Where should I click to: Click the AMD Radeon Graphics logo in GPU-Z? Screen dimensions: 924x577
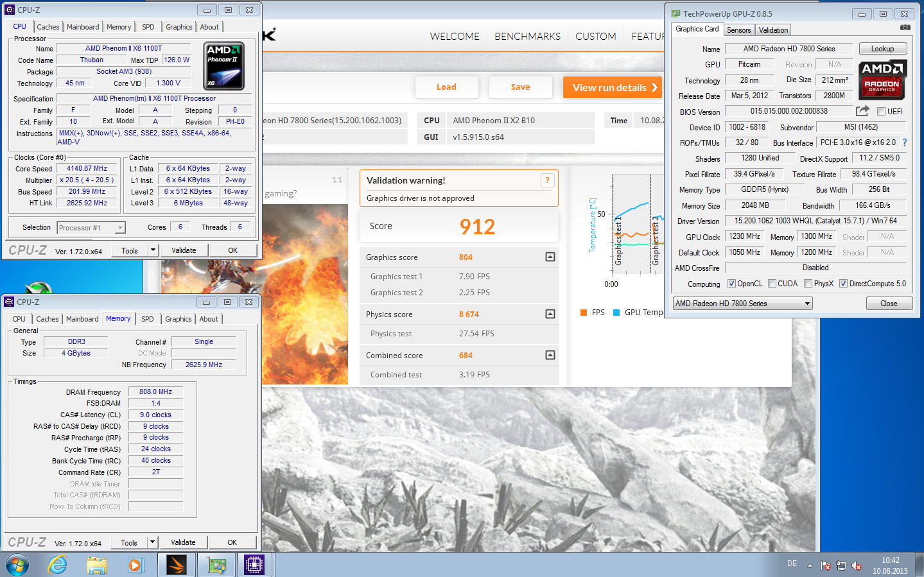[x=882, y=80]
